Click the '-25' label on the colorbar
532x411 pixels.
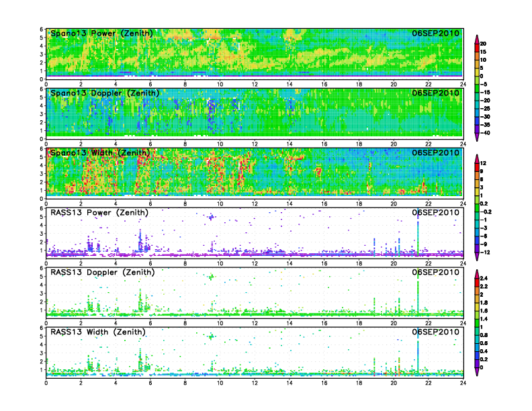485,109
